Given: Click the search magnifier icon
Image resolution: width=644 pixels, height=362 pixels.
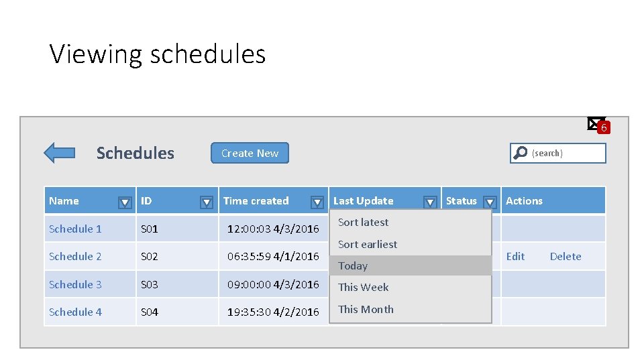Looking at the screenshot, I should (520, 154).
